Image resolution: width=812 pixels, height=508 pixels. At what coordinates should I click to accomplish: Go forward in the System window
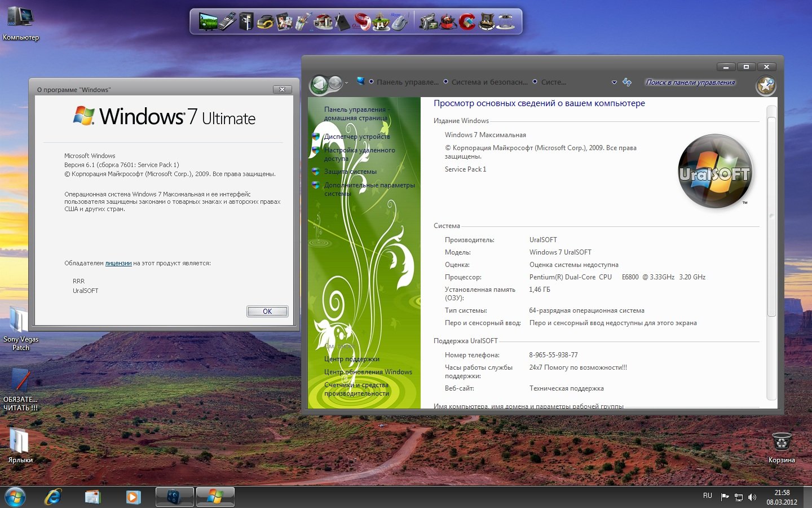335,83
